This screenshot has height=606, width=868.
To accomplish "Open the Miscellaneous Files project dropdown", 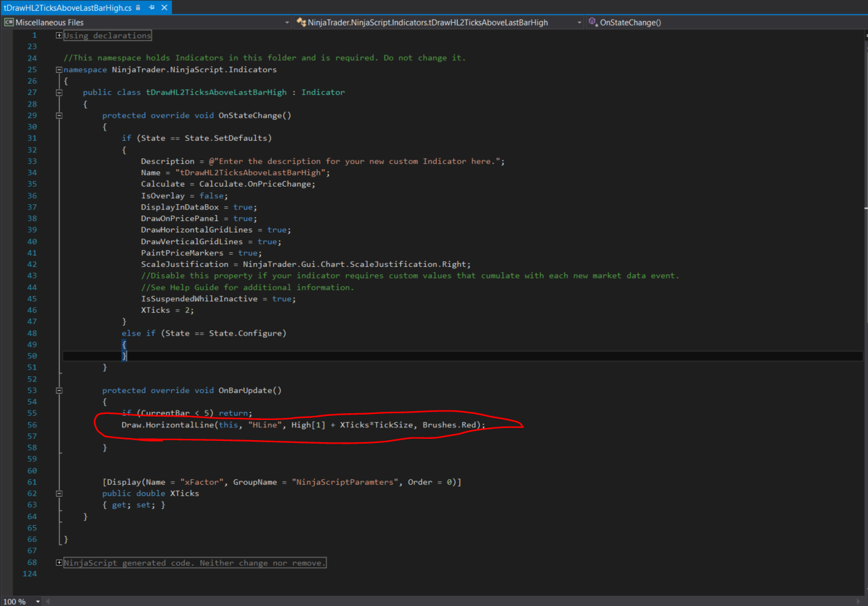I will tap(287, 22).
